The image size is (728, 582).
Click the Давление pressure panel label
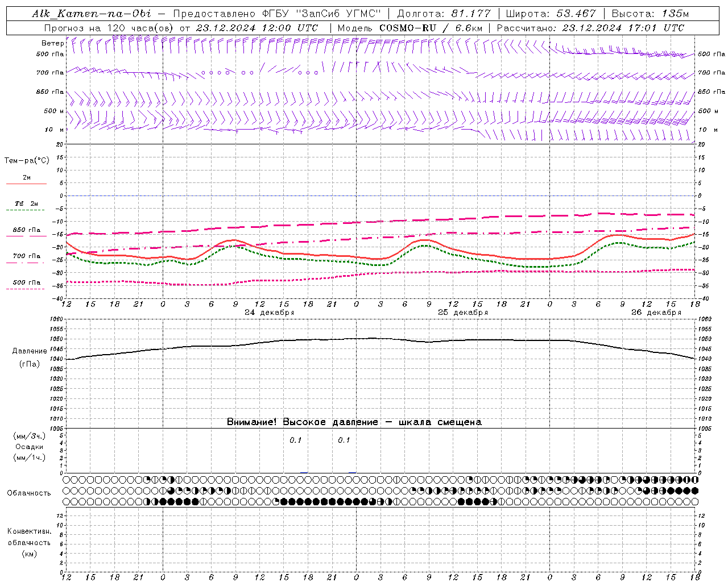(30, 351)
